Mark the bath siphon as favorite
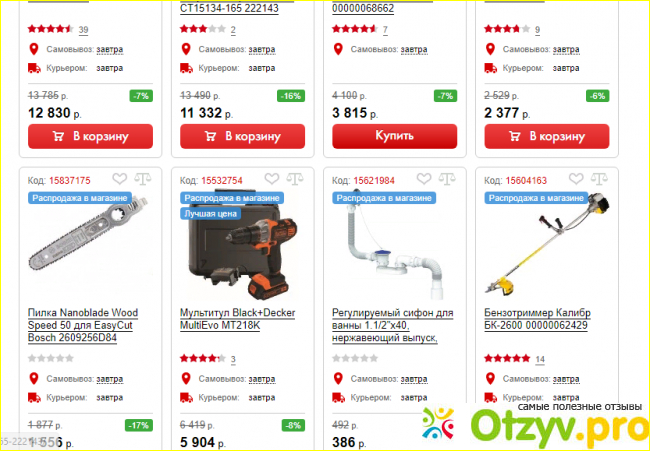This screenshot has height=451, width=650. click(424, 179)
